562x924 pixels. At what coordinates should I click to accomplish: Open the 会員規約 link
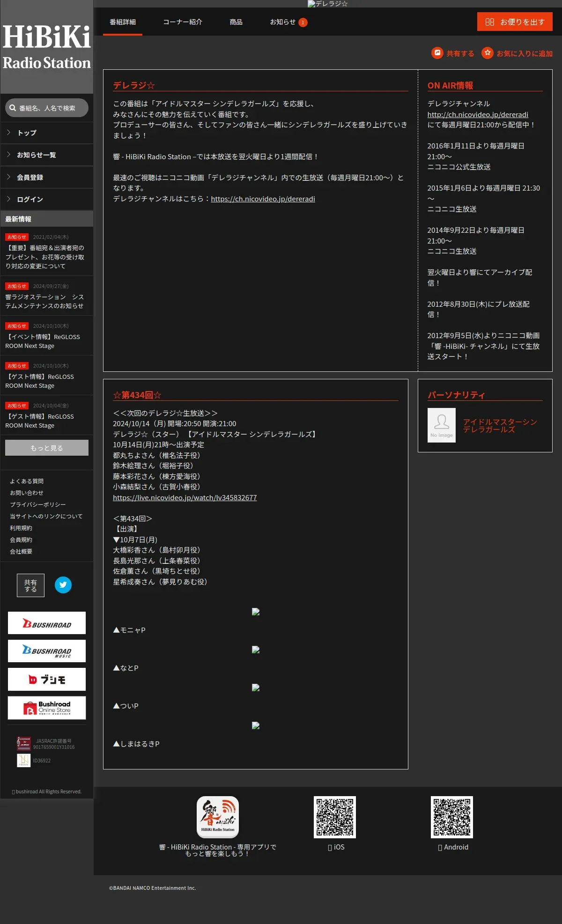[21, 540]
